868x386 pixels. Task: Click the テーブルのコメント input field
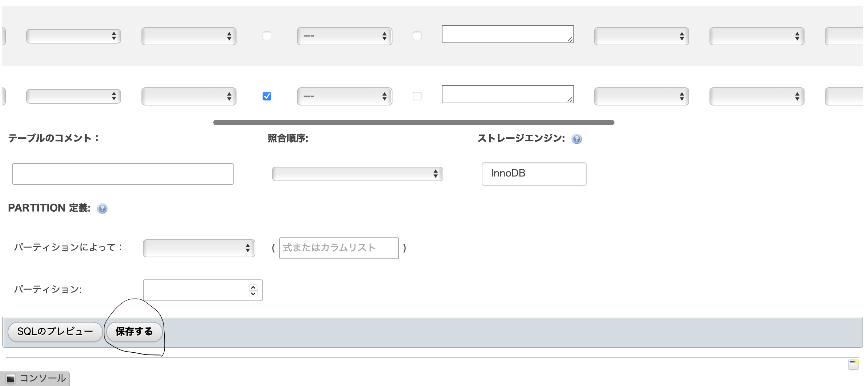[x=123, y=174]
